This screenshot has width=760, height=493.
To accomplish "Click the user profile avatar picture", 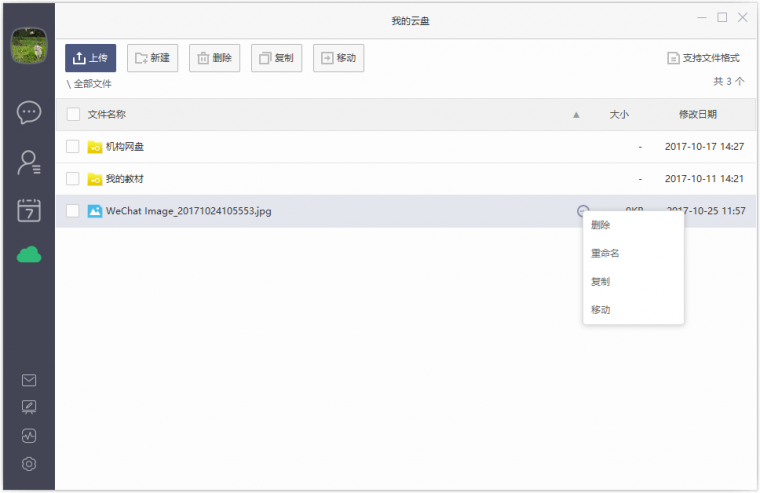I will tap(27, 44).
